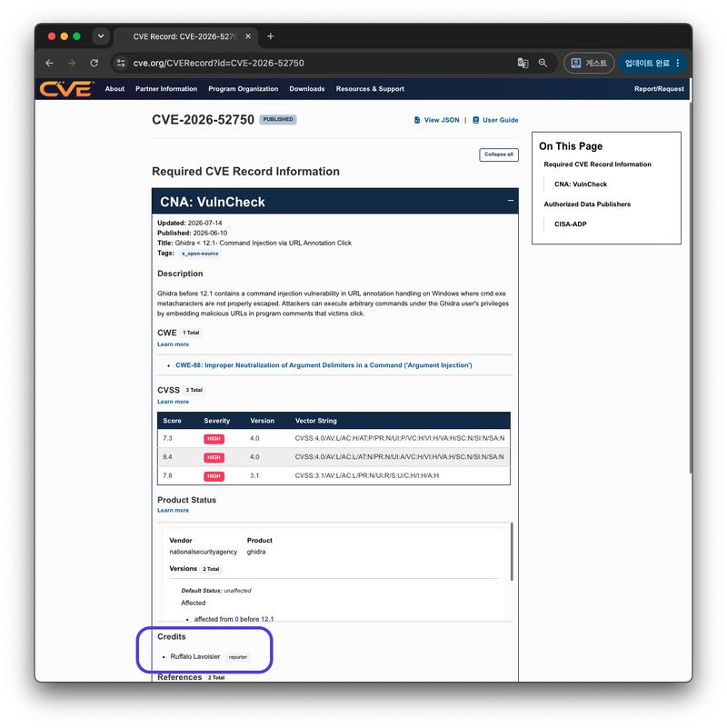The image size is (727, 728).
Task: Open site information icon in address bar
Action: 121,63
